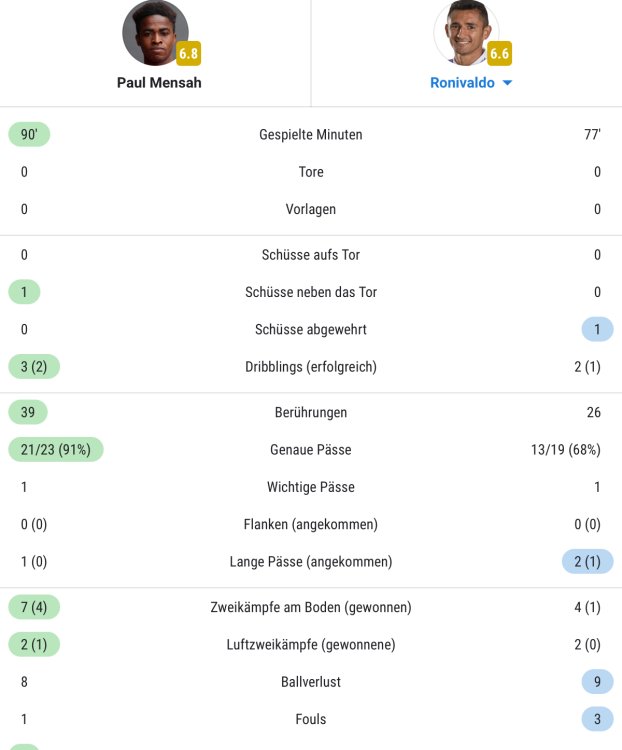The image size is (622, 750).
Task: Click the blue Ballverlust value 9
Action: [x=597, y=682]
